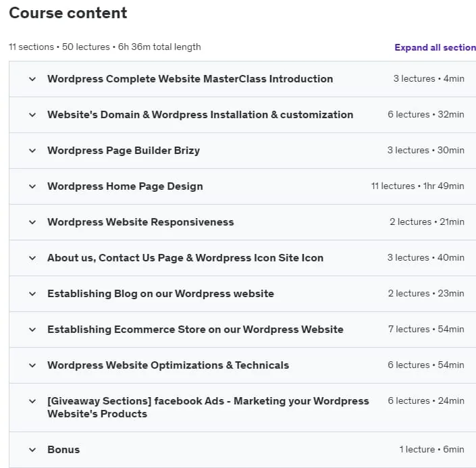Open the Bonus section title
The image size is (476, 468).
point(63,450)
